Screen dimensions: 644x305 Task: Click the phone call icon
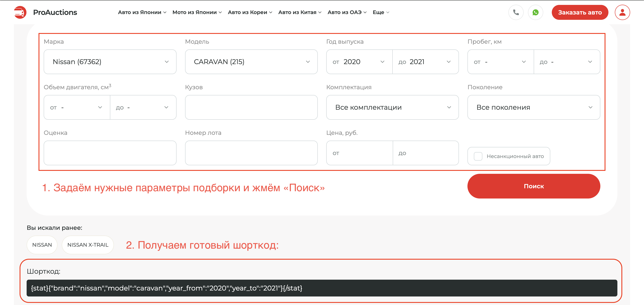point(516,12)
